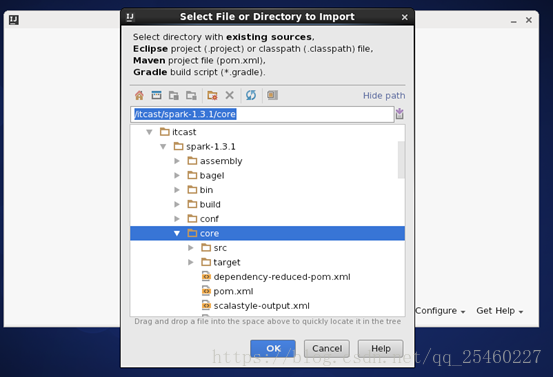Refresh the file tree

[251, 95]
